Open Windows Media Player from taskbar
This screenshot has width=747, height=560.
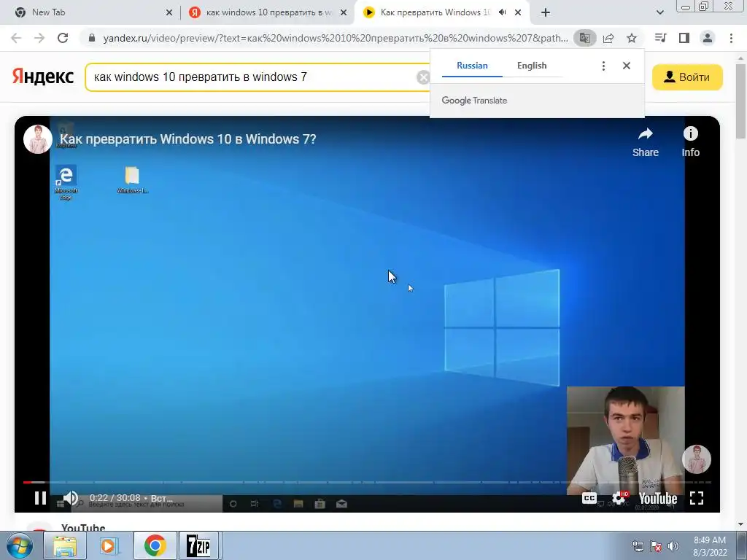coord(109,545)
